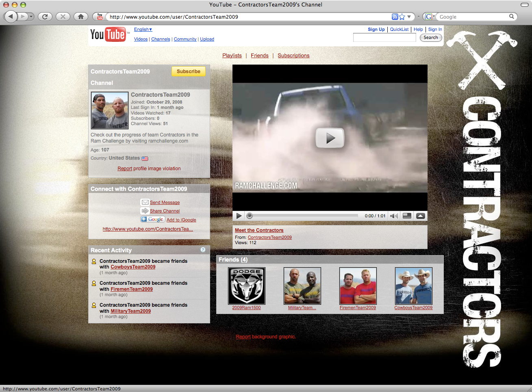Image resolution: width=532 pixels, height=392 pixels.
Task: Click the YouTube Search button
Action: point(431,37)
